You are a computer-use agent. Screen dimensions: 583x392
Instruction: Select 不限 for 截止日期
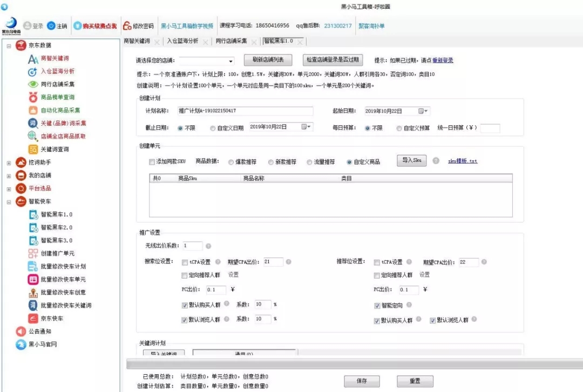pos(180,129)
